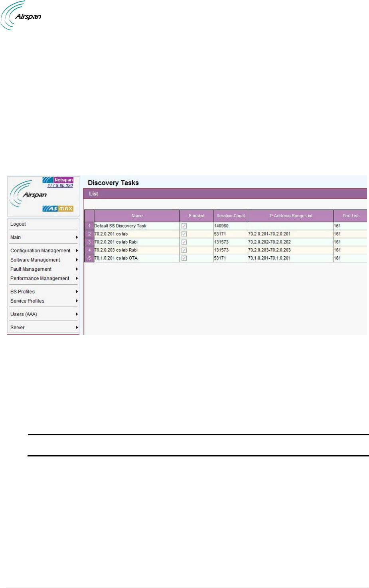Viewport: 369px width, 588px height.
Task: Click IP range 70.2.0.203-70.2.0.203
Action: (x=269, y=250)
